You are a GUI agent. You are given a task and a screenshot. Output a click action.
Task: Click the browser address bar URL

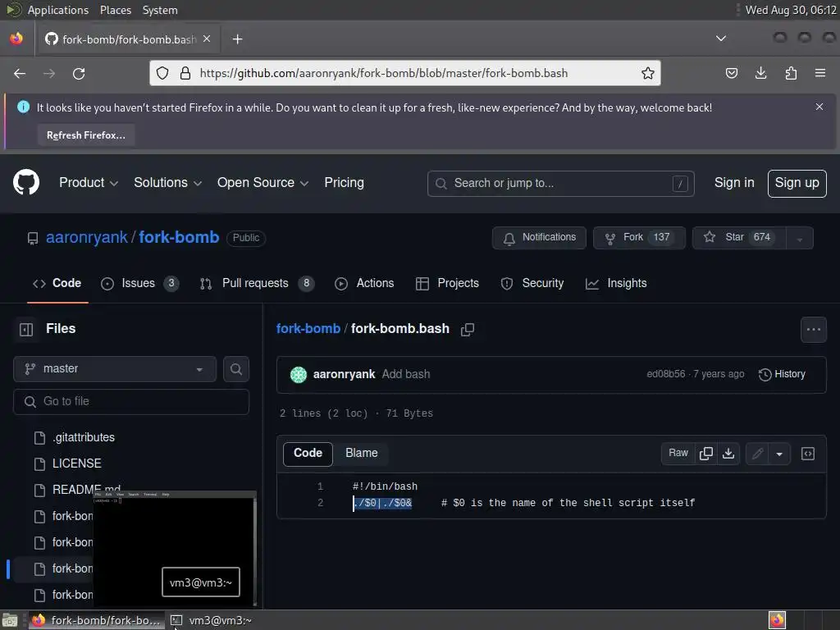(384, 73)
